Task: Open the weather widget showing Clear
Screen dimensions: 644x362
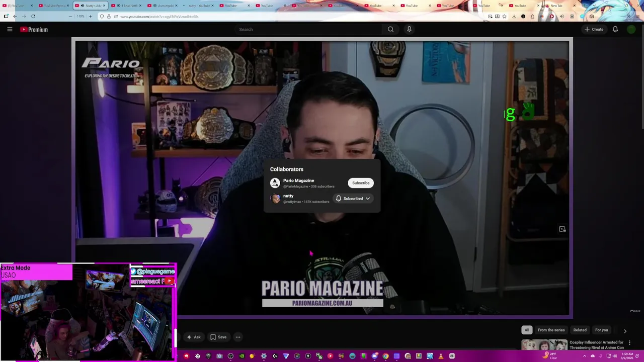Action: click(x=550, y=356)
